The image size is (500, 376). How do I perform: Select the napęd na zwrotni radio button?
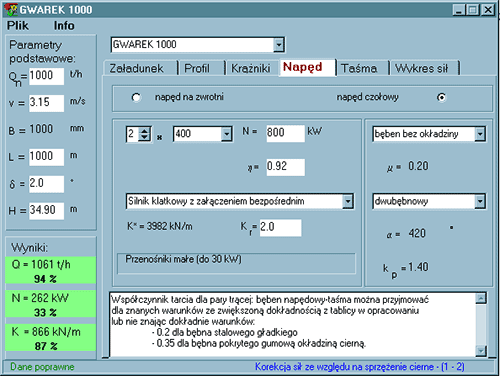tap(136, 97)
